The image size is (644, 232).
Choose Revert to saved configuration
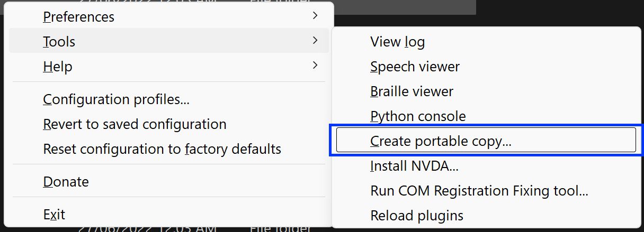pyautogui.click(x=135, y=124)
